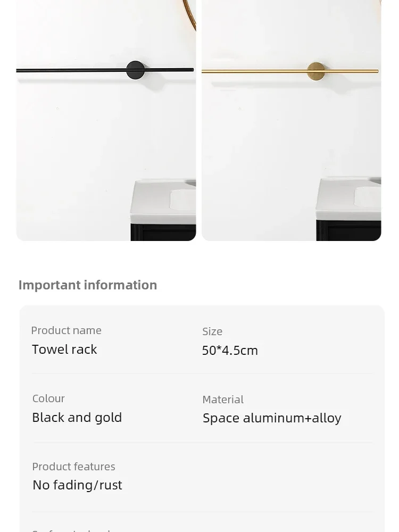The height and width of the screenshot is (532, 399).
Task: Select the 'Important information' heading
Action: coord(88,285)
